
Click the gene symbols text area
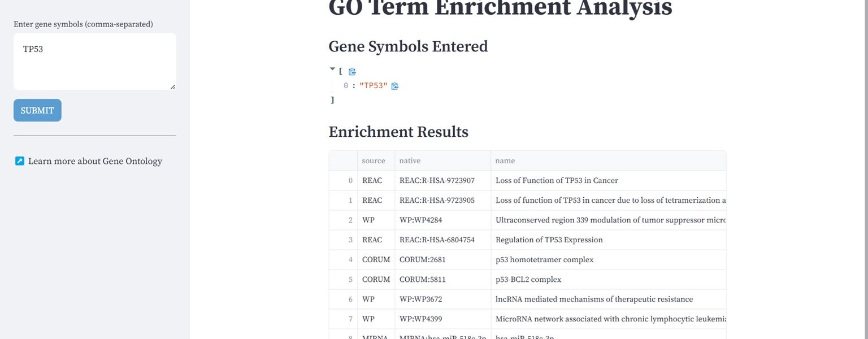point(94,61)
